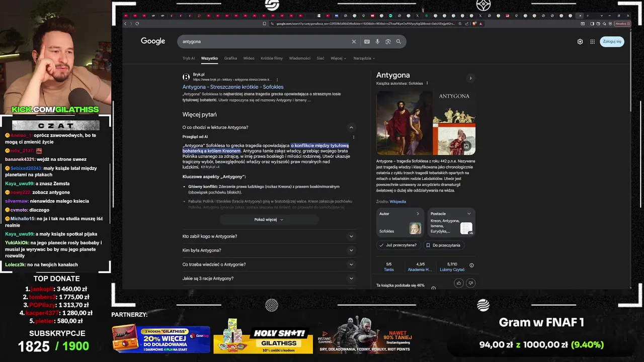Image resolution: width=644 pixels, height=362 pixels.
Task: Open the ratings info icon beside Lubimy Czytać
Action: click(471, 265)
